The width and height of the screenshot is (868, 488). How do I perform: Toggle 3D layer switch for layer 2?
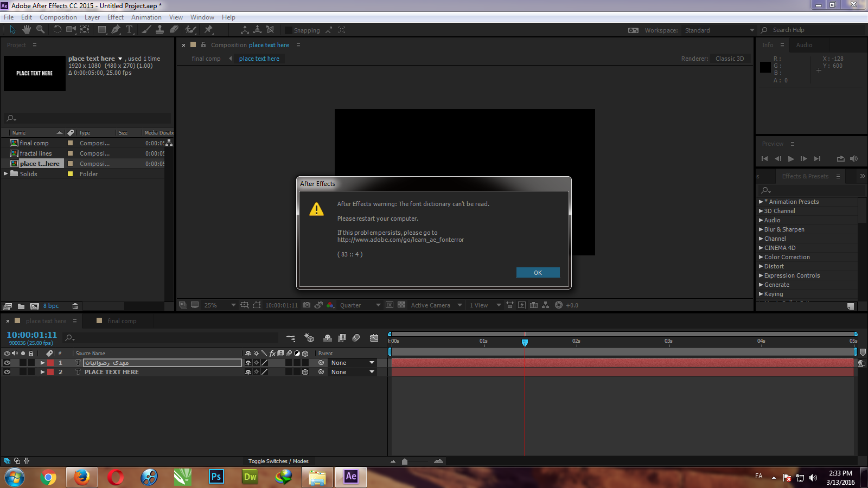pos(305,372)
